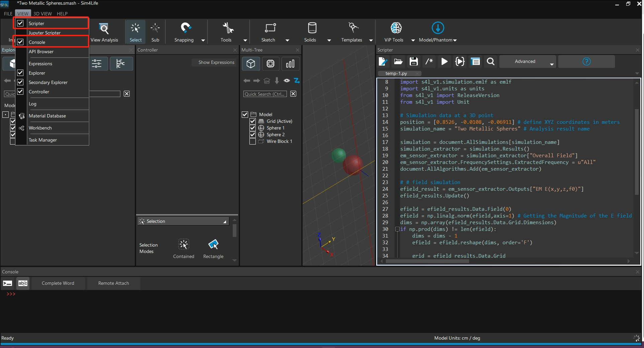Uncheck the Sphere 1 checkbox
The width and height of the screenshot is (644, 348).
coord(253,128)
